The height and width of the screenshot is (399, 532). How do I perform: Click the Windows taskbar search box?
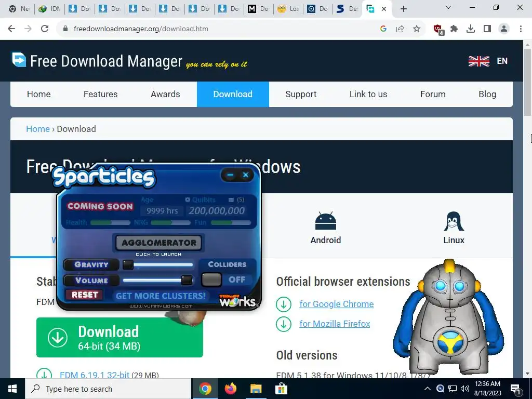[108, 389]
